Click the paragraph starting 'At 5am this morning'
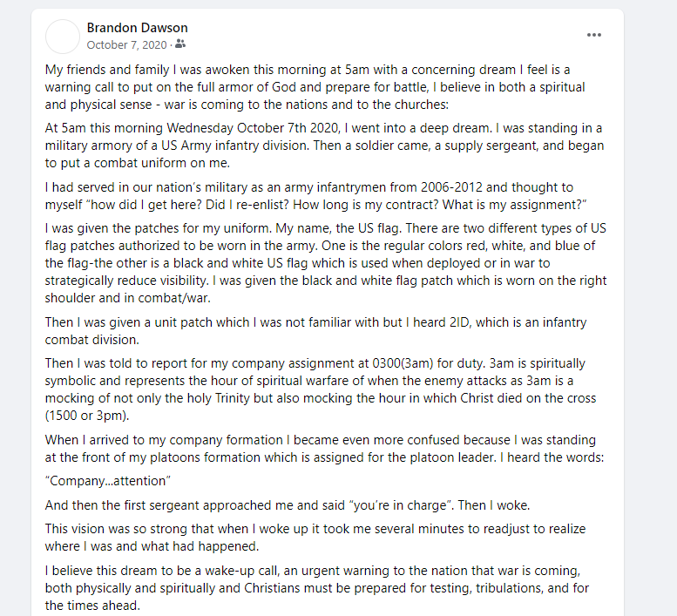677x616 pixels. pos(324,146)
